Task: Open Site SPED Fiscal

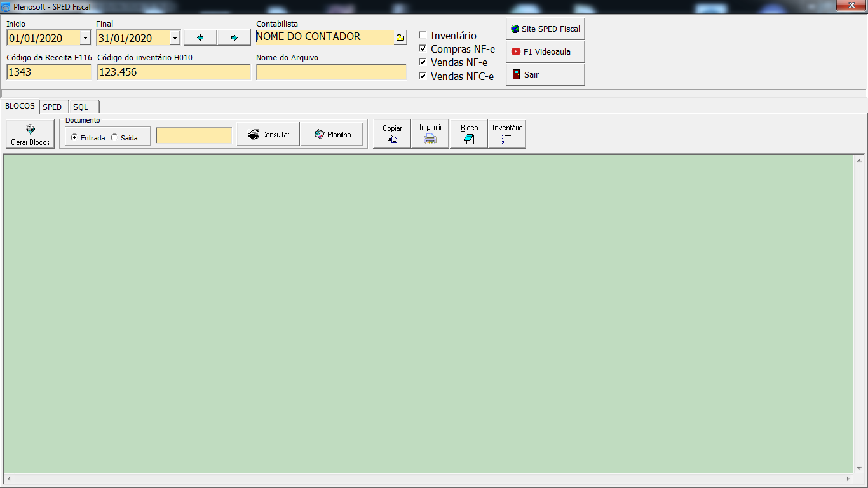Action: [x=545, y=29]
